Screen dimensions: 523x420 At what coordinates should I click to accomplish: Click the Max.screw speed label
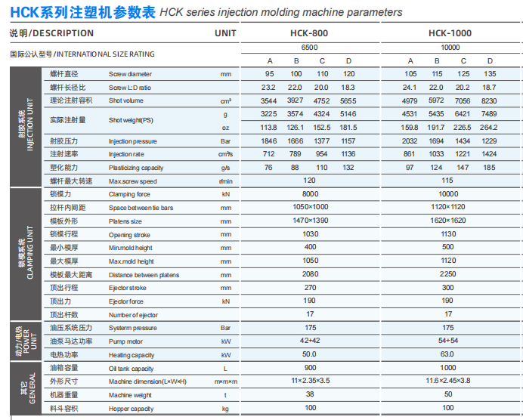coord(133,181)
